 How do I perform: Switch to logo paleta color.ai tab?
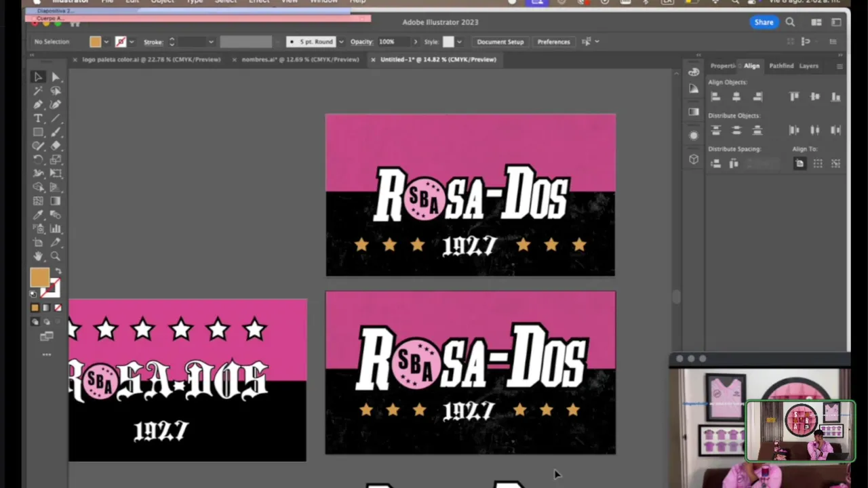click(x=151, y=60)
